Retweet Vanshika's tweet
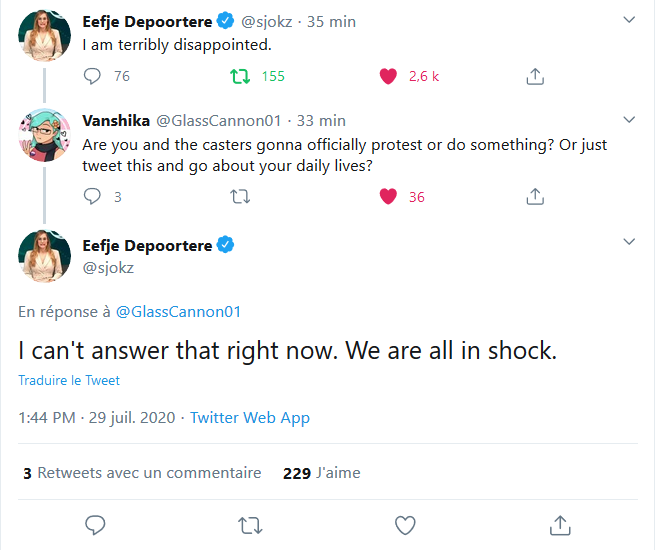This screenshot has width=661, height=550. tap(241, 197)
